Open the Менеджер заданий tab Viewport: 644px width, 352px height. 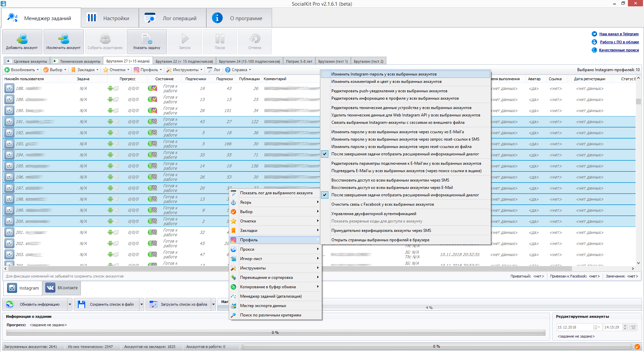click(x=41, y=18)
